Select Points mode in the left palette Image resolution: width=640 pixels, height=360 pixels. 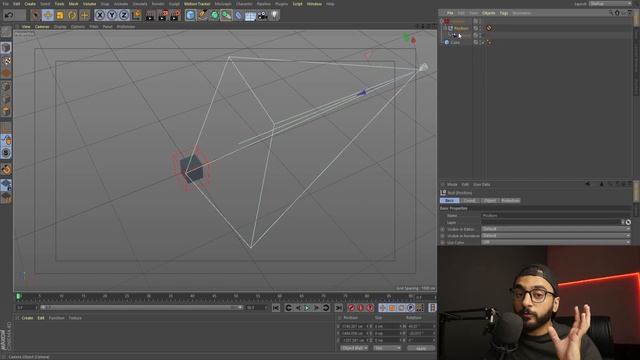coord(6,87)
